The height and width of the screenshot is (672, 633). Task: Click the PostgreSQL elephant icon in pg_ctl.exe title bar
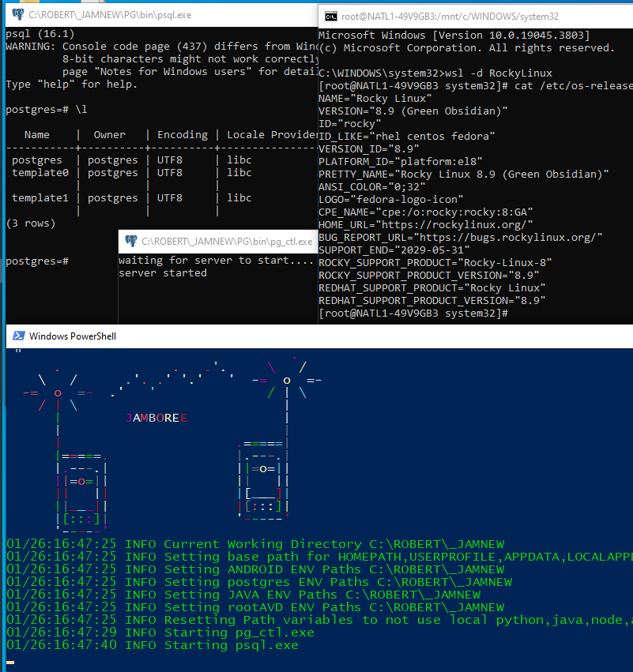click(131, 242)
